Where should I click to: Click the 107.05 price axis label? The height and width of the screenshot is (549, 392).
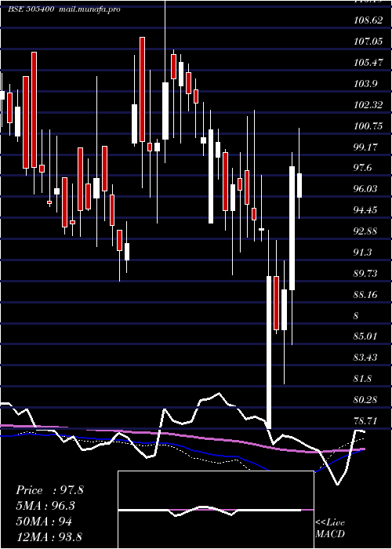368,42
